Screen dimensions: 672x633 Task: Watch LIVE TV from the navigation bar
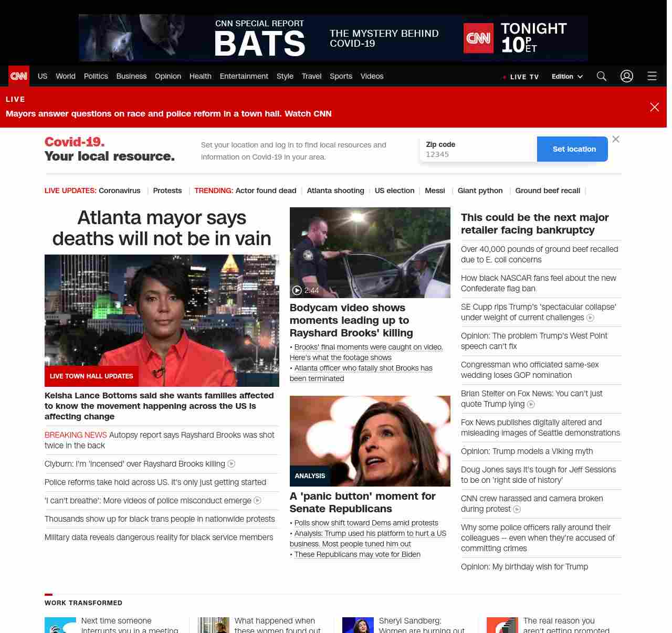pos(520,77)
